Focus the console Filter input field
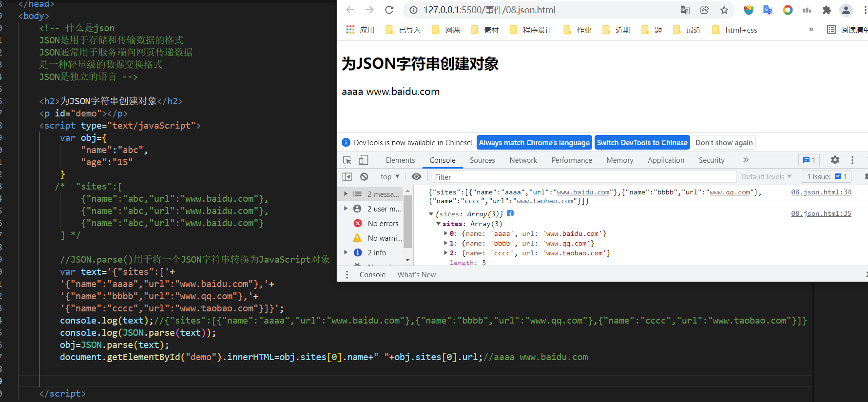The height and width of the screenshot is (402, 868). tap(583, 177)
